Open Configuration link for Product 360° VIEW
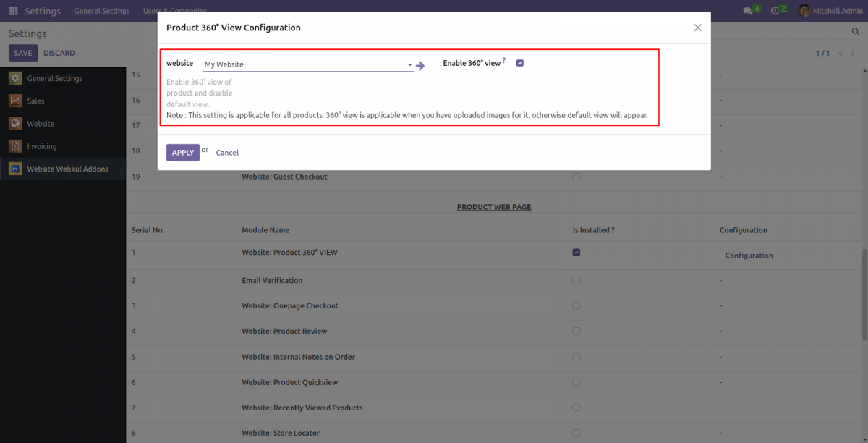Image resolution: width=868 pixels, height=443 pixels. tap(749, 255)
